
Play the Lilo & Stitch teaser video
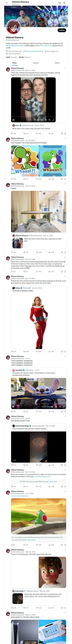pos(13,407)
